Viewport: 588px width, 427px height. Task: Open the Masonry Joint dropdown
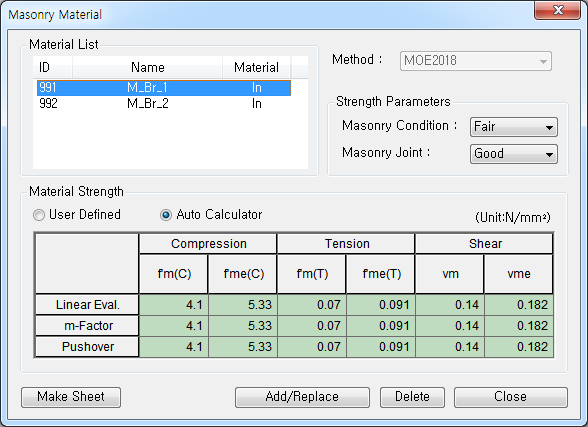click(x=513, y=154)
